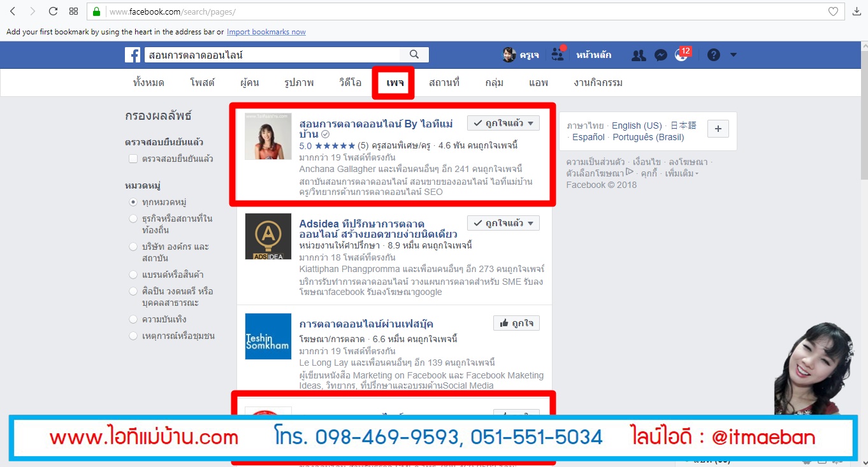
Task: Select ศิลปิน วงดนตรี หรือบุคคลสาธารณะ radio option
Action: 133,291
